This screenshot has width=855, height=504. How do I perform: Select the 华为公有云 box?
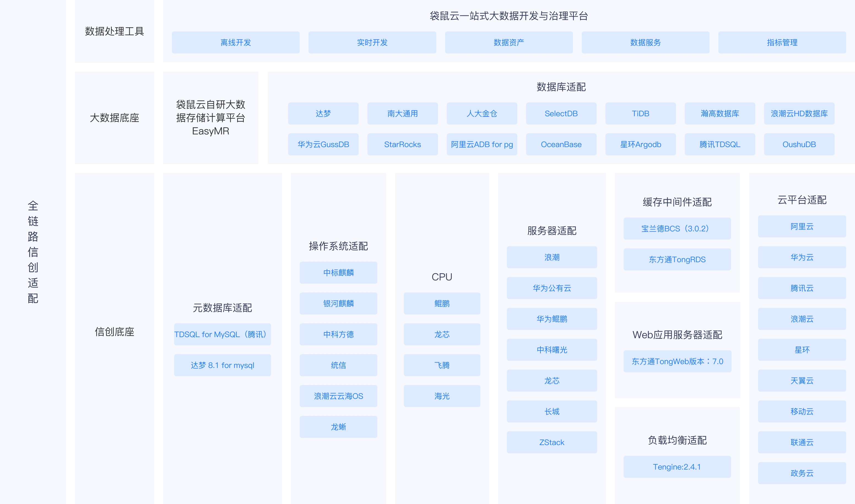tap(552, 288)
